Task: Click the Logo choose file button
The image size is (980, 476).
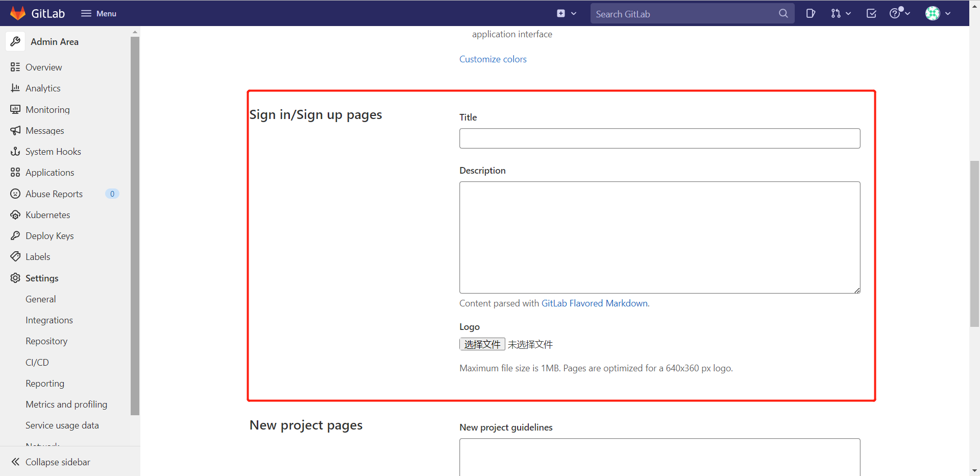Action: pos(482,344)
